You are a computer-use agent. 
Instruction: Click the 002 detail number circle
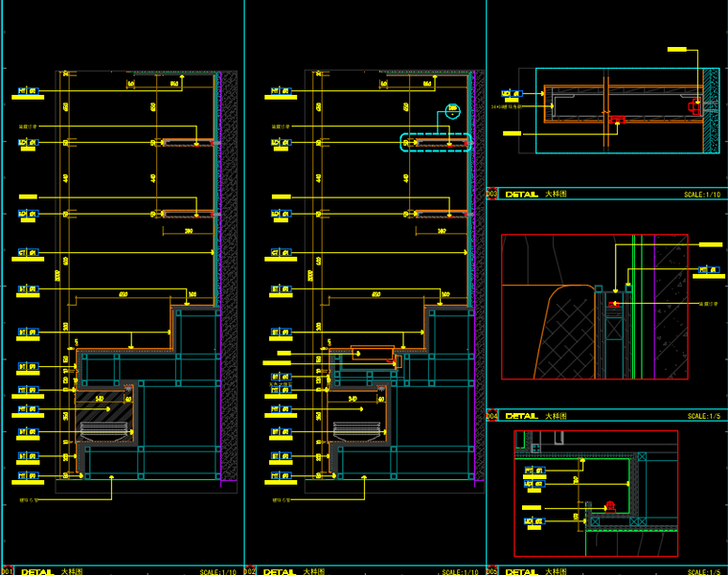pos(250,571)
